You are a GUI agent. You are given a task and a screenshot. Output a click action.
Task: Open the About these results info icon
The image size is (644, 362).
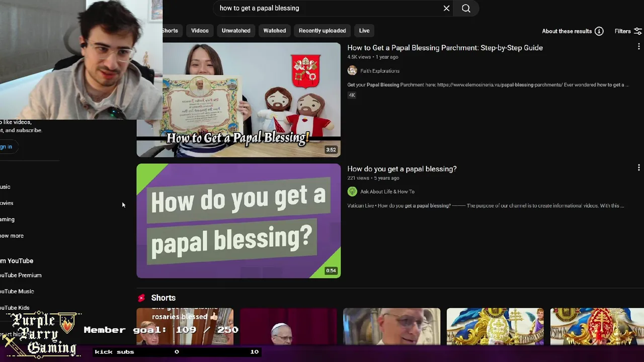coord(599,31)
